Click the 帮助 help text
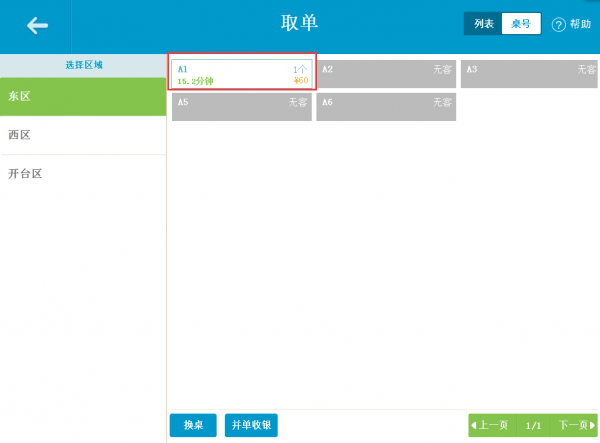 (580, 24)
